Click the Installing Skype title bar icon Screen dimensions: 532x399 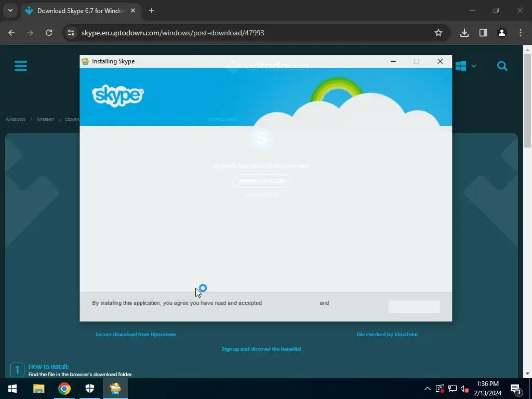click(85, 61)
